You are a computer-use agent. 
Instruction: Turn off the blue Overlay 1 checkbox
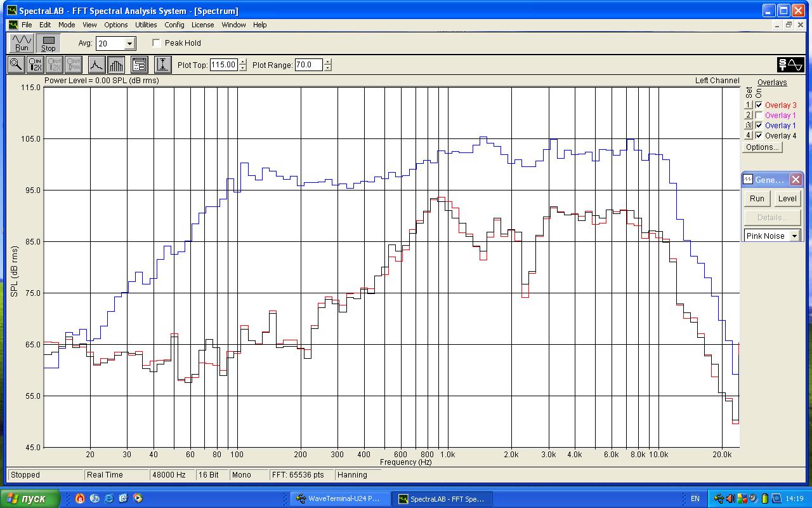(759, 126)
